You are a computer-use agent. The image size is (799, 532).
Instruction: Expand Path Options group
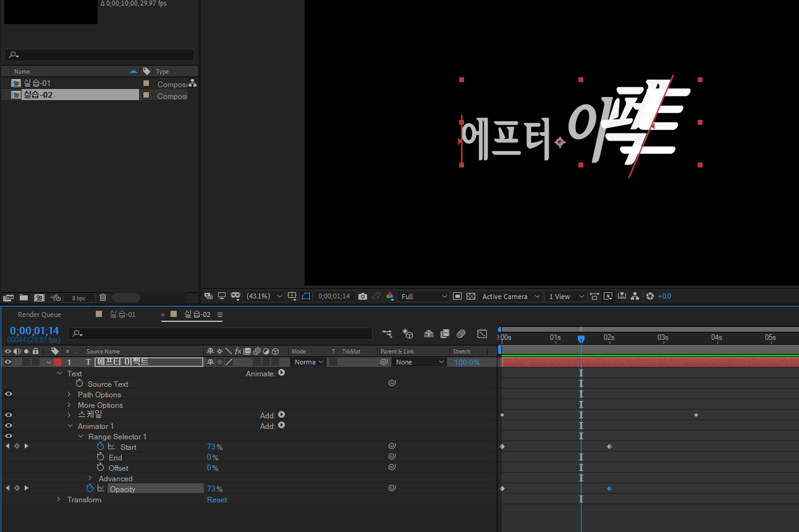(69, 394)
